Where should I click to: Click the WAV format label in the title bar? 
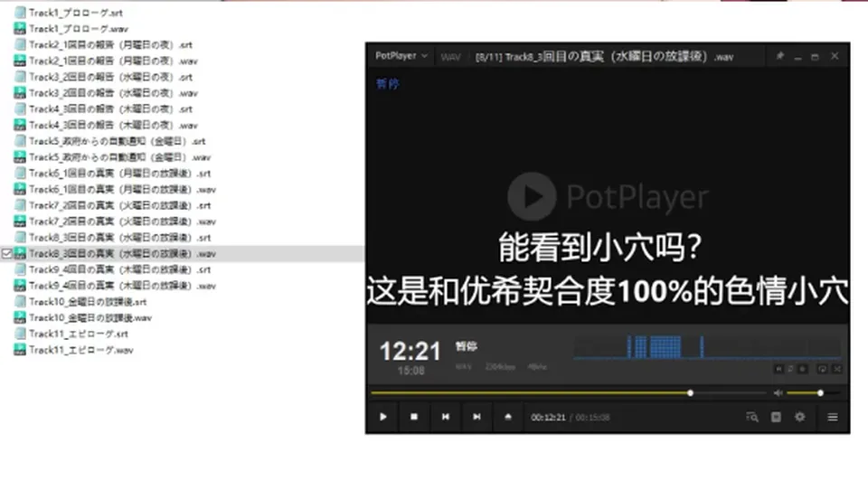(450, 57)
